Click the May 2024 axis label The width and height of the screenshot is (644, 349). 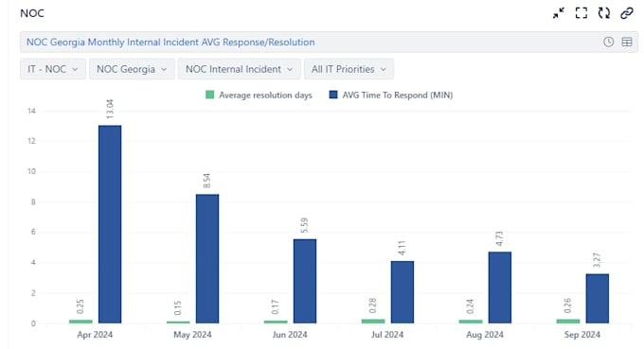click(192, 335)
